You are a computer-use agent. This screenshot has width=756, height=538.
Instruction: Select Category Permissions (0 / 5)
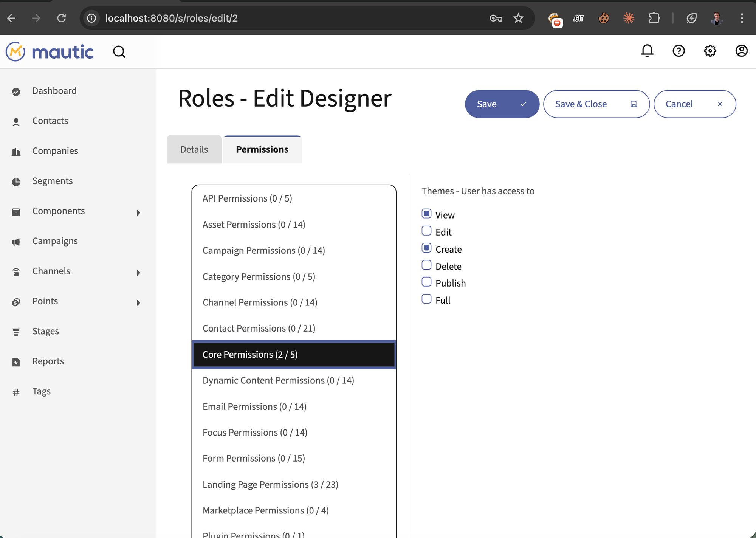tap(294, 277)
